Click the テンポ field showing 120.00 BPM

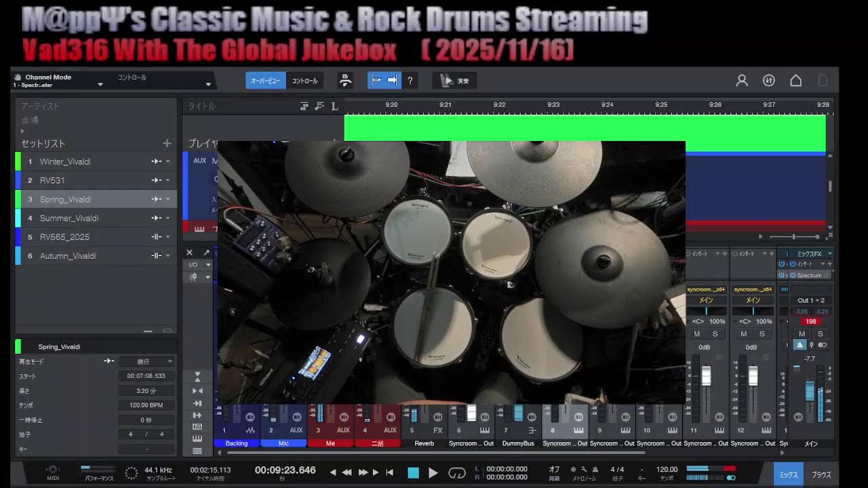[146, 405]
